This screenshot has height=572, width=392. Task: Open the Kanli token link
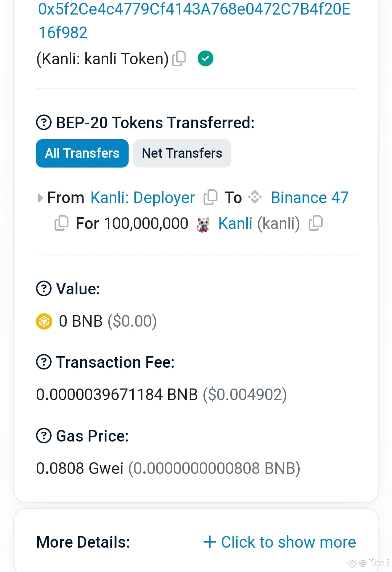pos(235,223)
